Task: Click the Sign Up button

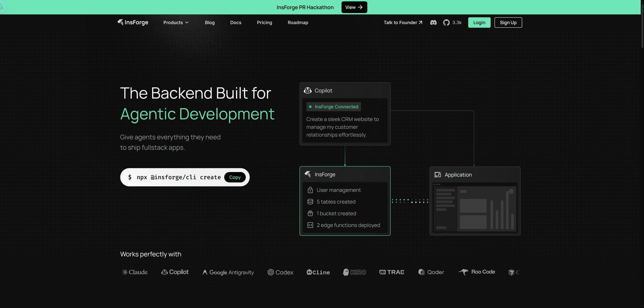Action: tap(508, 23)
